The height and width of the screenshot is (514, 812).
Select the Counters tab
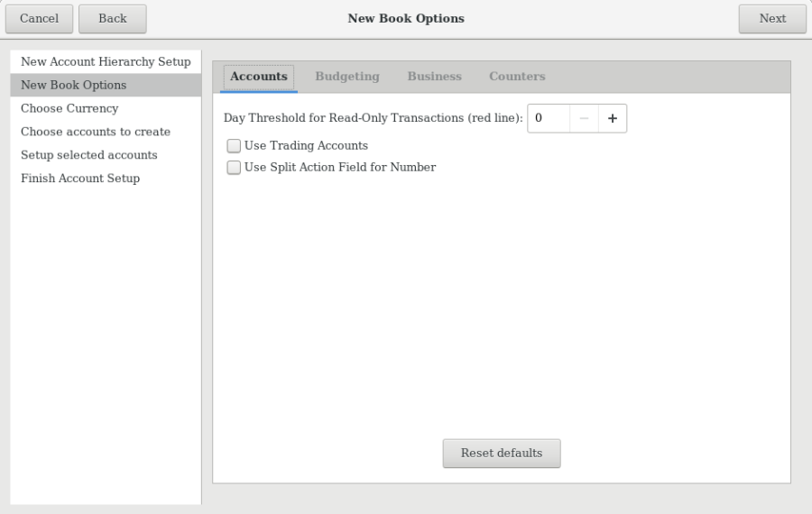517,77
